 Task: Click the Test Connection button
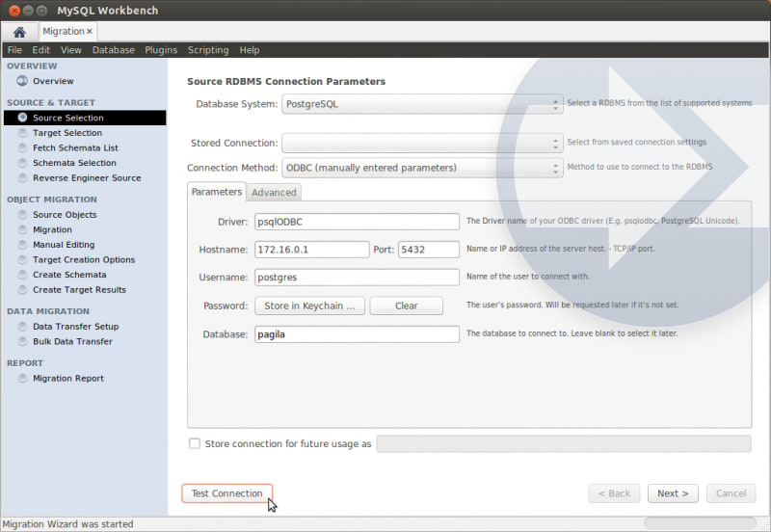point(226,493)
